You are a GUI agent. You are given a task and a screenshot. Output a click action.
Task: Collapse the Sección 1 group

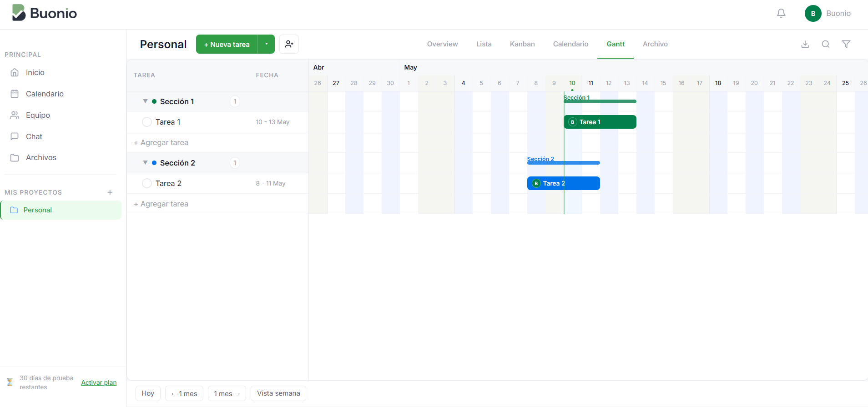[x=145, y=101]
